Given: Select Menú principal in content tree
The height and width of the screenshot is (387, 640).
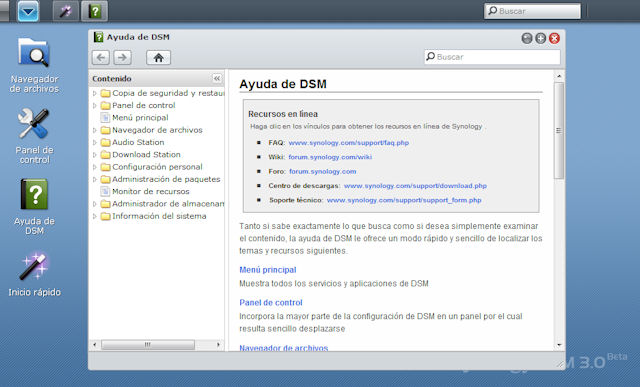Looking at the screenshot, I should pos(140,118).
